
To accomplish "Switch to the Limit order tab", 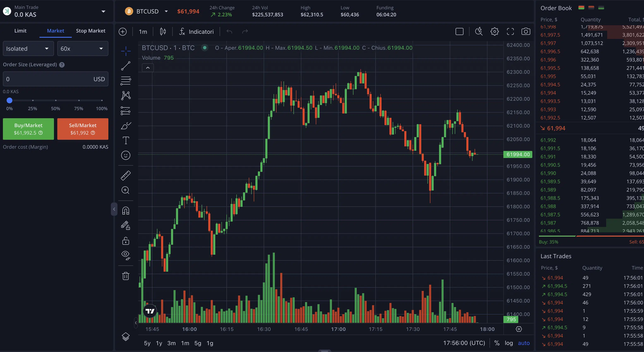I will pyautogui.click(x=20, y=31).
